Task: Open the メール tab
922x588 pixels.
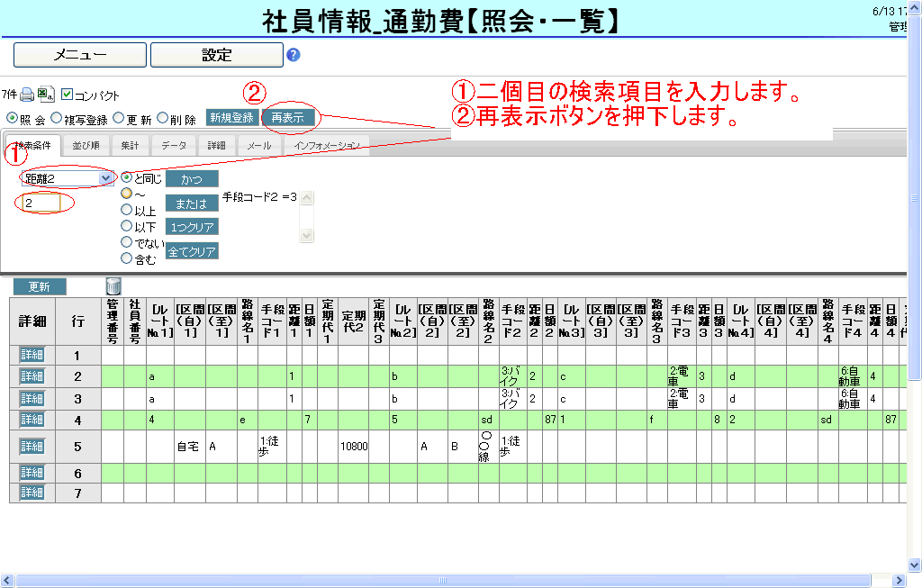Action: [259, 145]
